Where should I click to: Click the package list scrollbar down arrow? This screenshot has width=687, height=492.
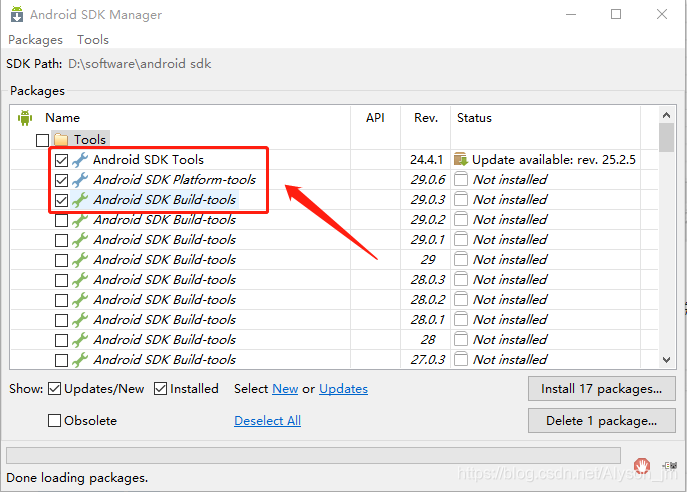pos(666,360)
